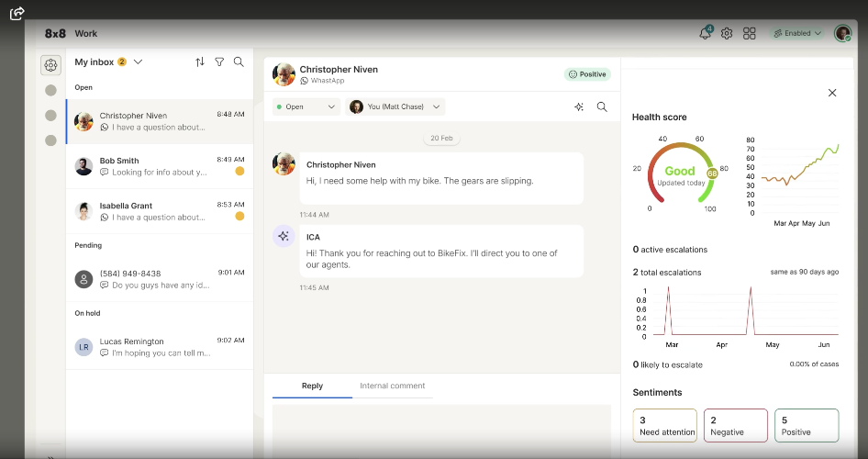Open the You (Matt Chase) assignee dropdown

(x=395, y=106)
